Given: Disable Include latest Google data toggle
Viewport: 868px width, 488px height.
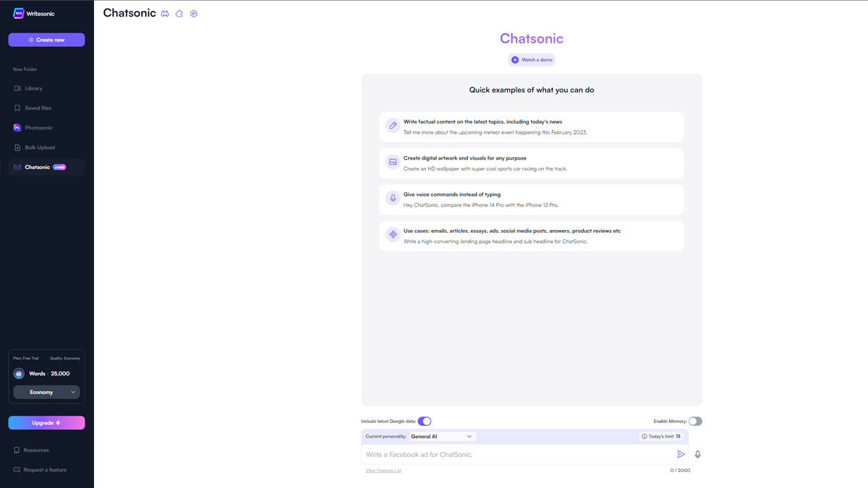Looking at the screenshot, I should (x=425, y=421).
